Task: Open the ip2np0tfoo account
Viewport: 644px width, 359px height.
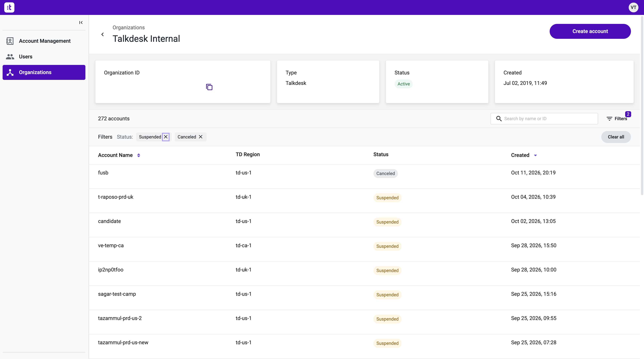Action: [364, 273]
